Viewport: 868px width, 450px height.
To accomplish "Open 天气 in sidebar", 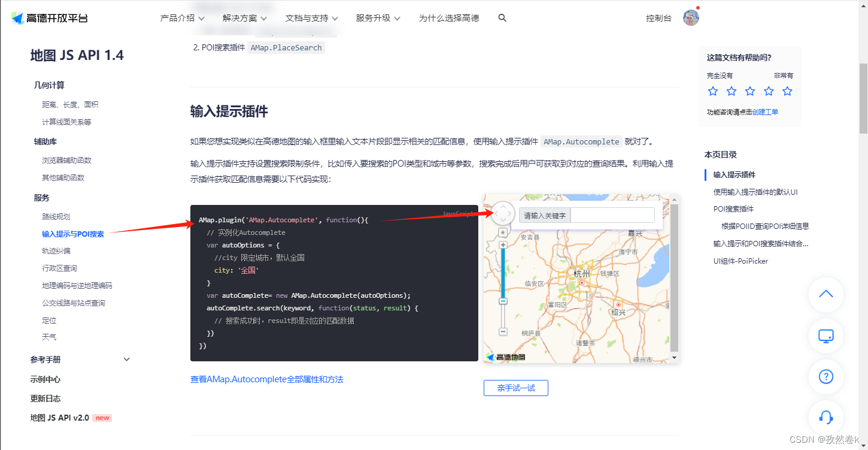I will pyautogui.click(x=49, y=337).
